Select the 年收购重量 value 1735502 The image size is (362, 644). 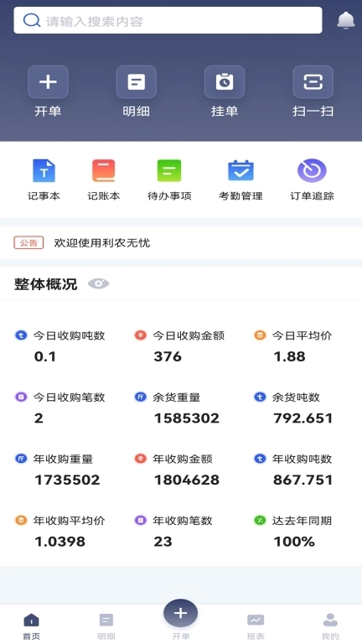click(67, 480)
